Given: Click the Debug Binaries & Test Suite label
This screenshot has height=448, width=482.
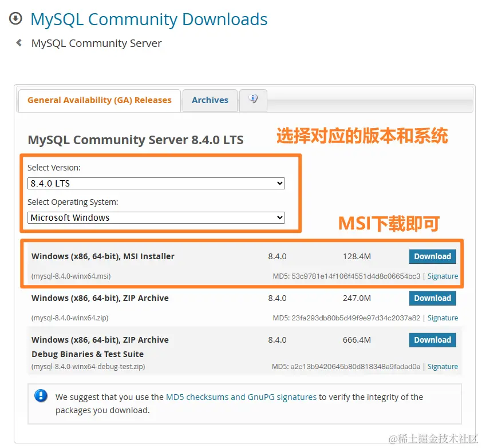Looking at the screenshot, I should 88,354.
